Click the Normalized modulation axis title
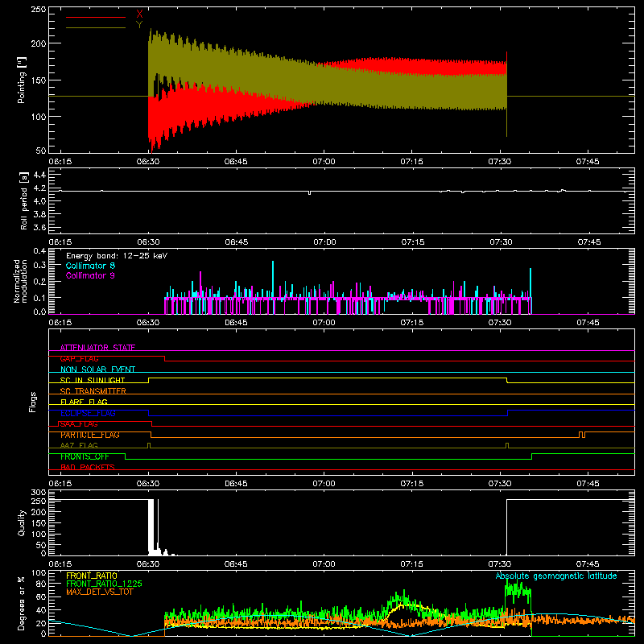Image resolution: width=644 pixels, height=644 pixels. coord(20,281)
